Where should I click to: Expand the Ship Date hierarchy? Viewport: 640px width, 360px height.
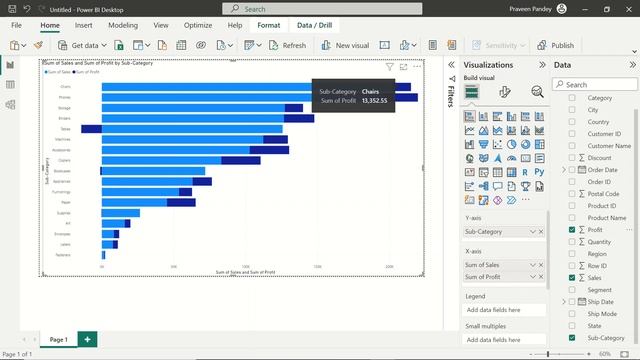(564, 302)
